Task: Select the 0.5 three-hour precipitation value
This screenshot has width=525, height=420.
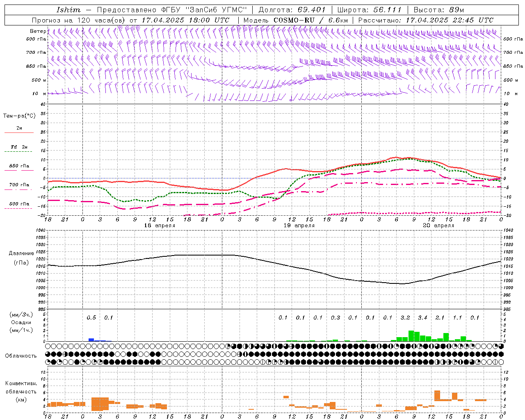Action: pyautogui.click(x=91, y=318)
